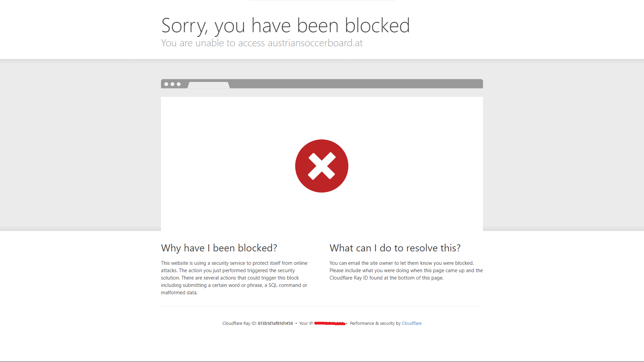Click the 'Cloudflare Ray ID:' label

pos(239,323)
